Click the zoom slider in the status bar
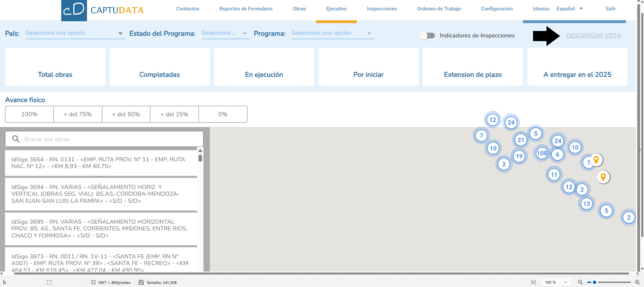644x287 pixels. [x=609, y=282]
